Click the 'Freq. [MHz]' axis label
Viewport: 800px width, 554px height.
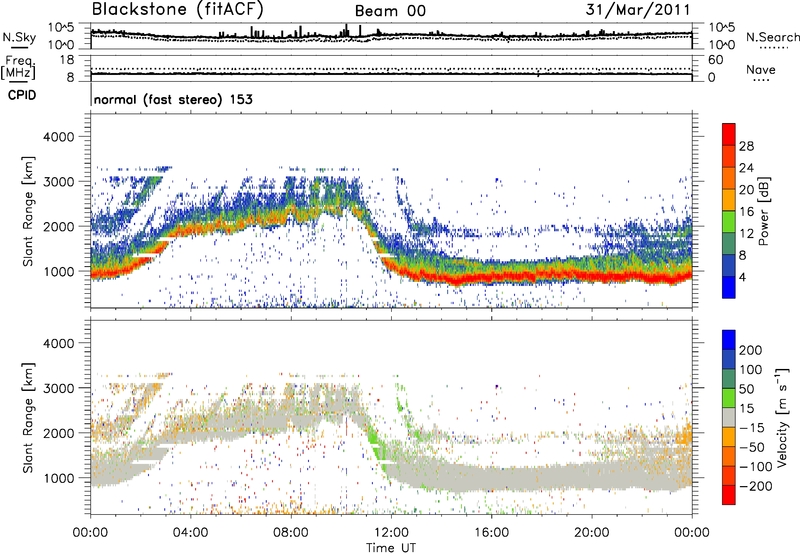coord(18,67)
